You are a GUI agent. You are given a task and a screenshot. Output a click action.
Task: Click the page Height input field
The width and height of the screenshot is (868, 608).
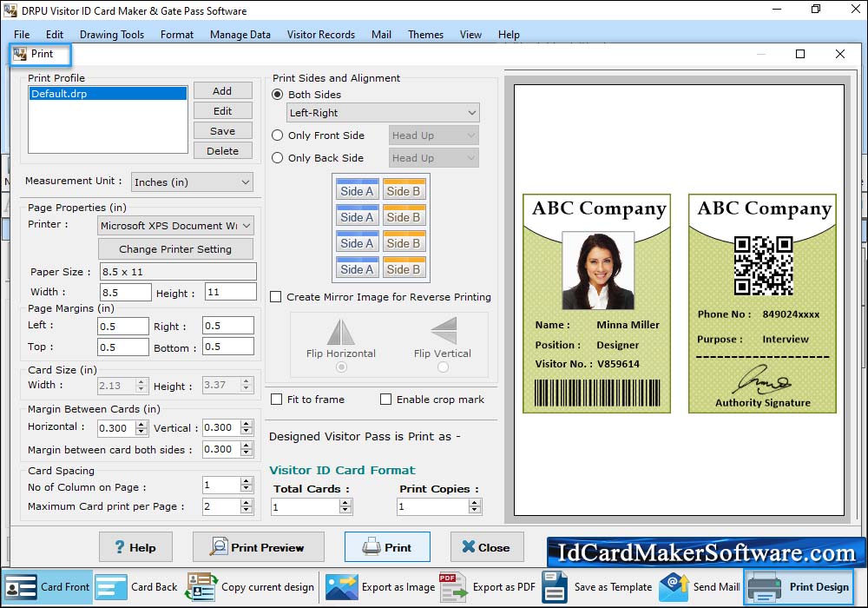[x=231, y=292]
